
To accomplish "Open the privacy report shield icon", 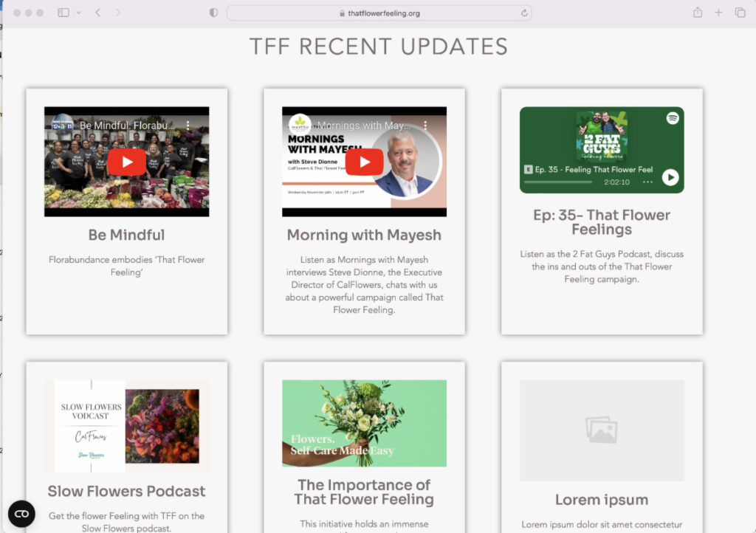I will [x=213, y=13].
